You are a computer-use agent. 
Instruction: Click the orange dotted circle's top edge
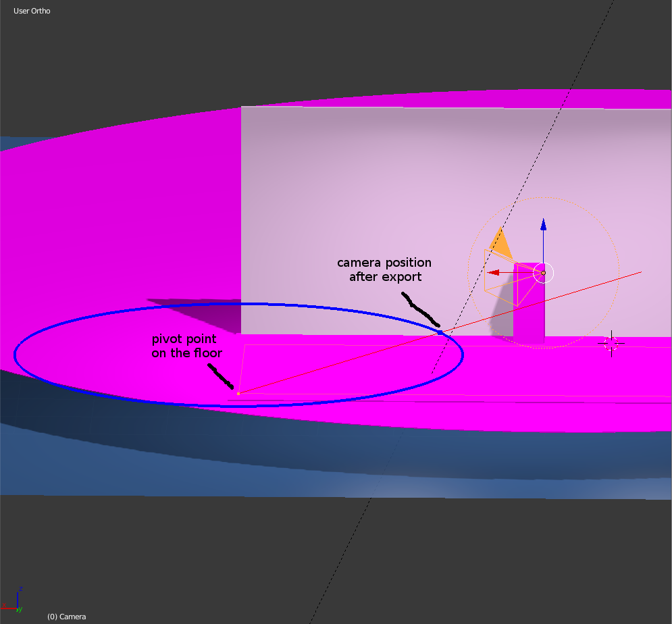click(x=543, y=197)
